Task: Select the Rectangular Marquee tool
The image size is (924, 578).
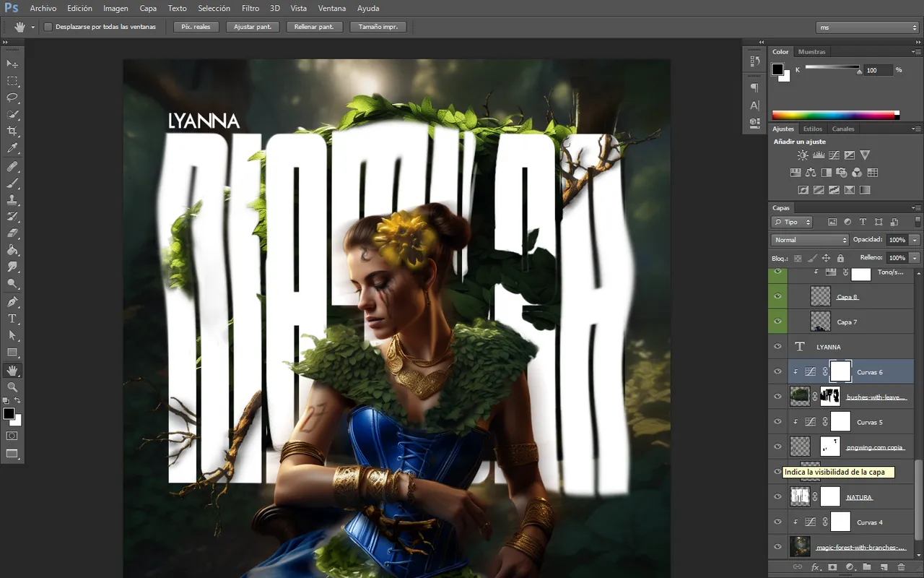Action: point(12,81)
